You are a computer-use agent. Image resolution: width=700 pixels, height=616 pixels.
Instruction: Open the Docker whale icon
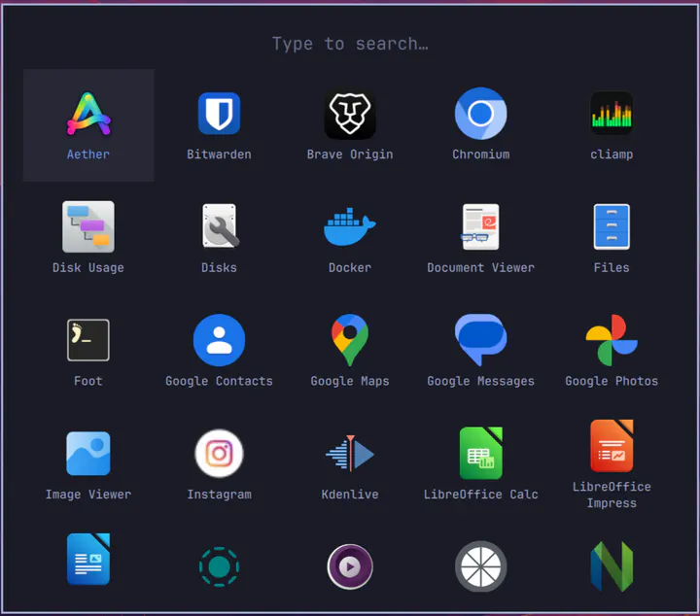(x=350, y=226)
